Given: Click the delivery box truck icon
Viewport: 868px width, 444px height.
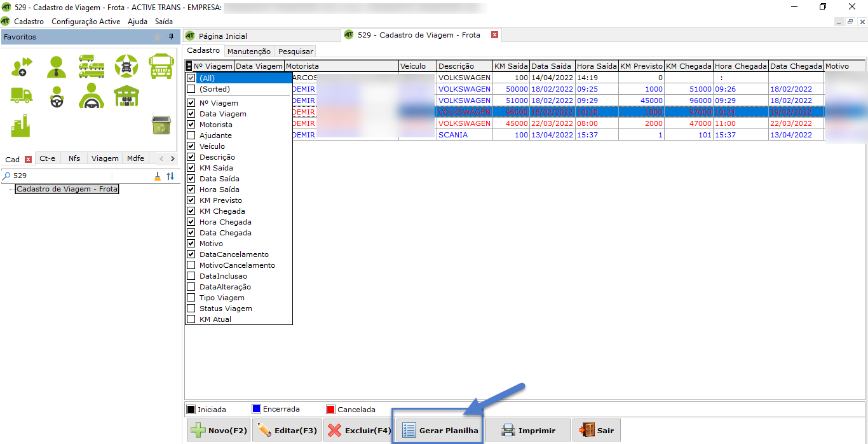Looking at the screenshot, I should [21, 95].
